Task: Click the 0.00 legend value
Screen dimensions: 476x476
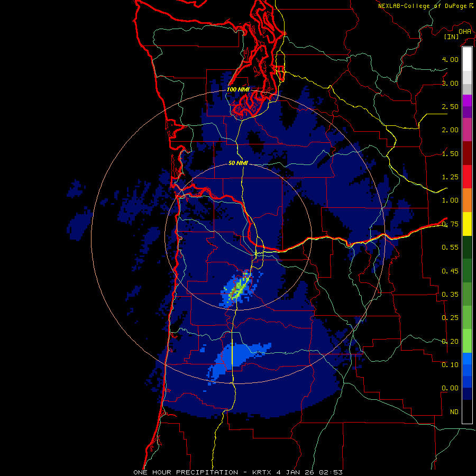Action: coord(450,388)
